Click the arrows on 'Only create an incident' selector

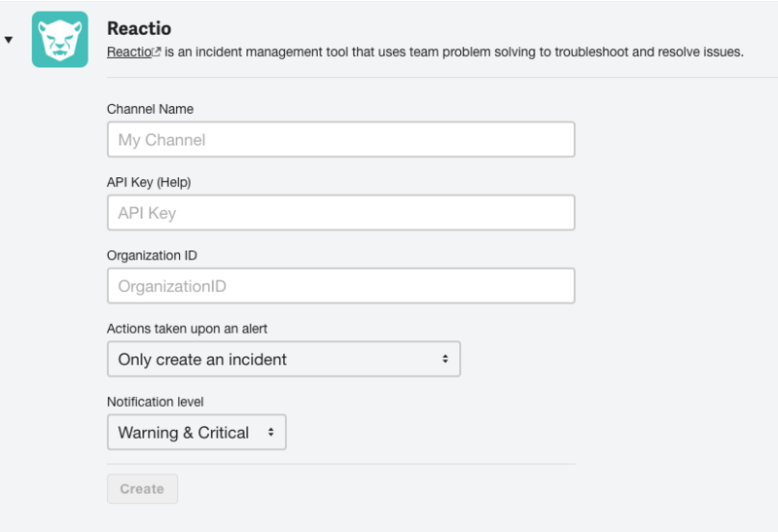click(x=444, y=359)
